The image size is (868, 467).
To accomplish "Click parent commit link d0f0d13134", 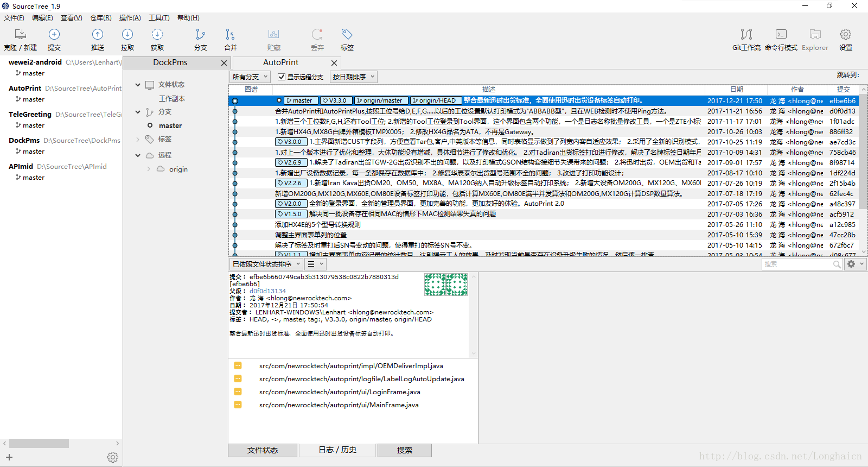I will pos(267,291).
